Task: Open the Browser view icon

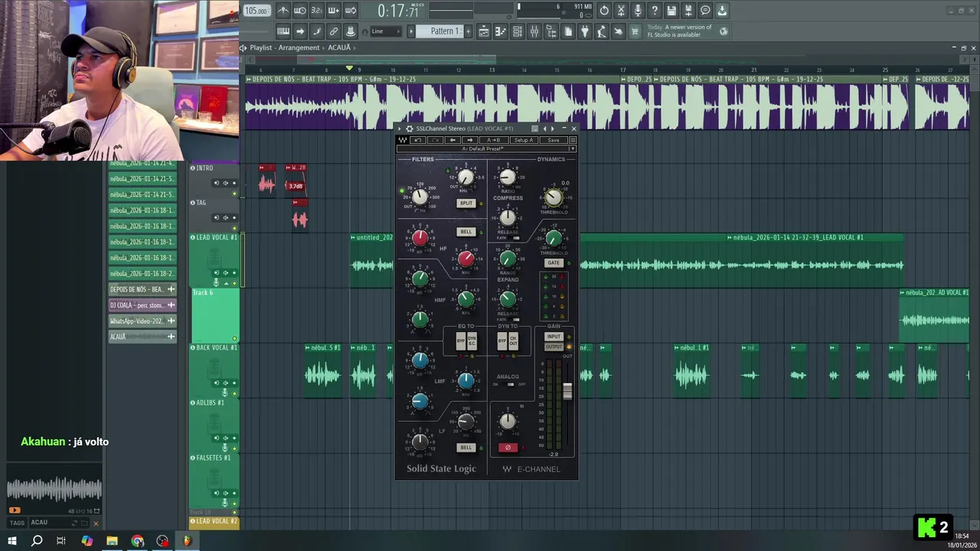Action: tap(551, 31)
